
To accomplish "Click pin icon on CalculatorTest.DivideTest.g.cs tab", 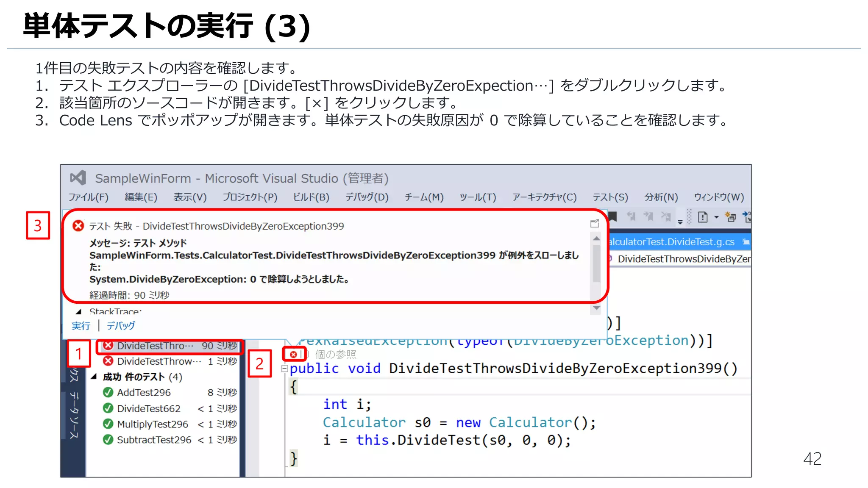I will 746,242.
